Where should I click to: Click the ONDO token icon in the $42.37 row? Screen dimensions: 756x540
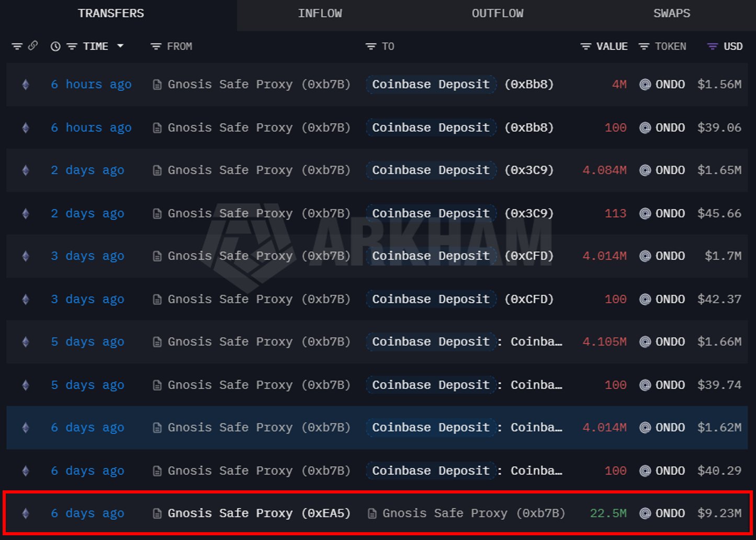point(646,300)
